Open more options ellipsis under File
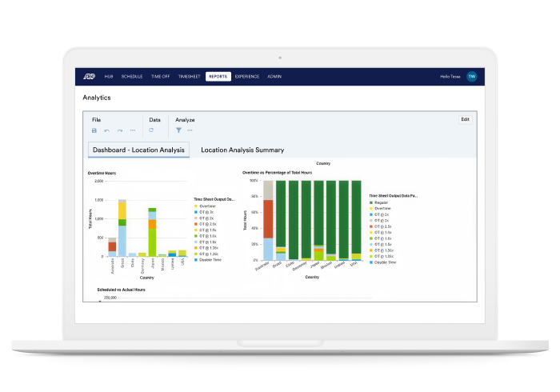This screenshot has width=560, height=392. [133, 130]
